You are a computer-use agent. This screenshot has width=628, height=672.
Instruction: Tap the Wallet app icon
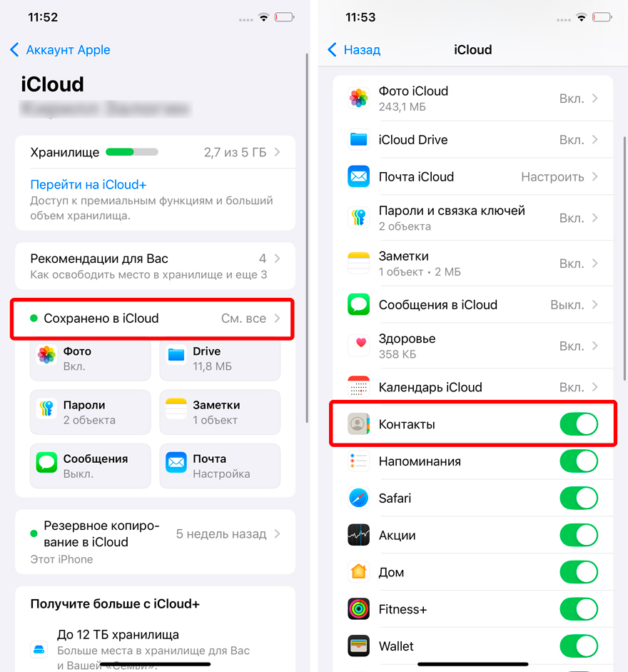tap(358, 646)
